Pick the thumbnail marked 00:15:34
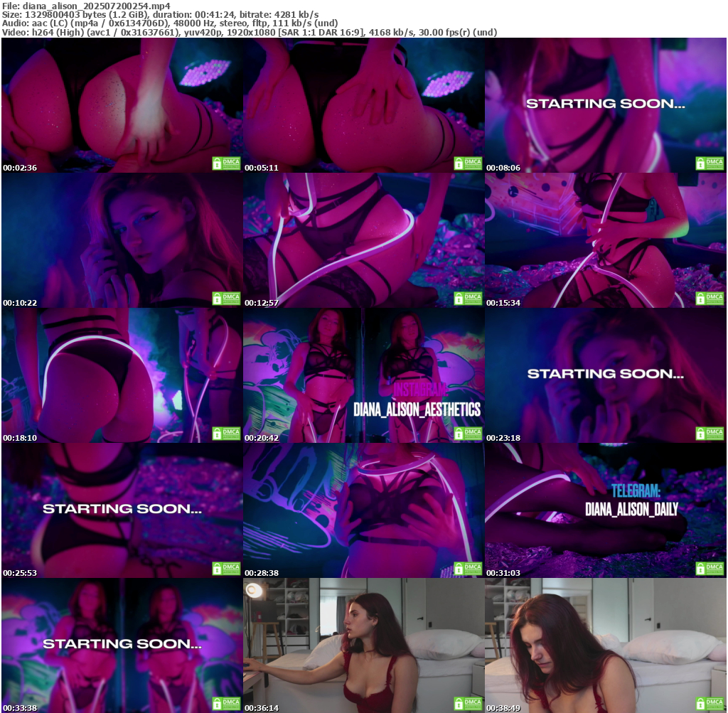 606,240
